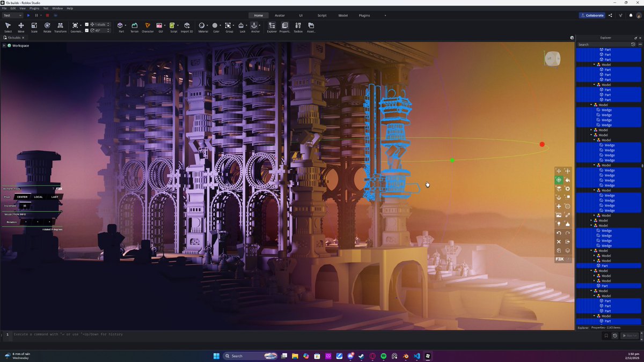This screenshot has height=362, width=644.
Task: Switch Pivot to LAST in Rotate Tool
Action: 55,197
